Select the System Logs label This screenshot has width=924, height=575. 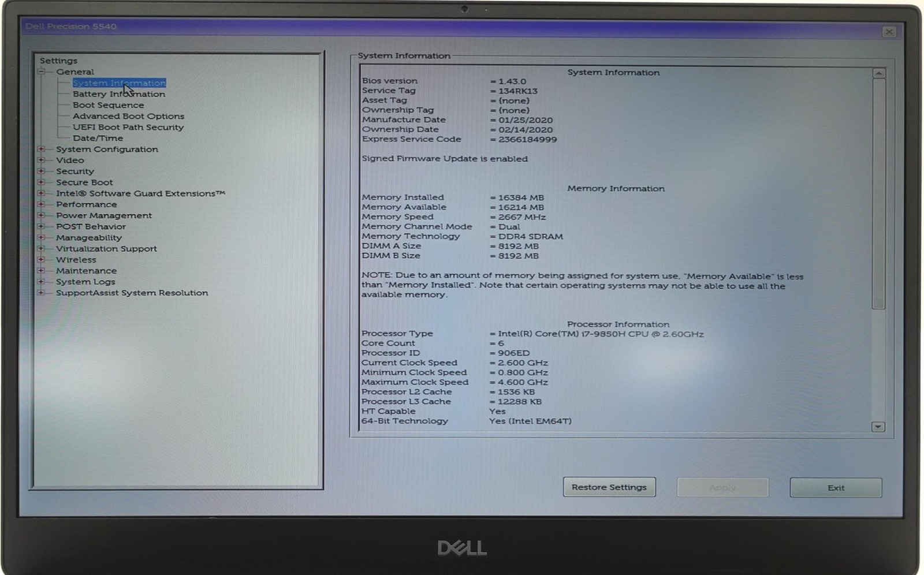click(85, 282)
